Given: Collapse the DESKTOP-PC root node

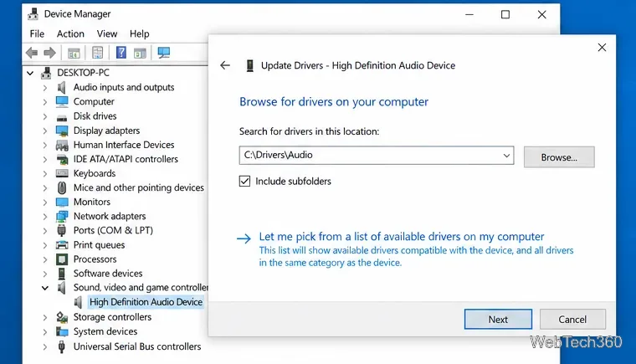Looking at the screenshot, I should coord(30,73).
